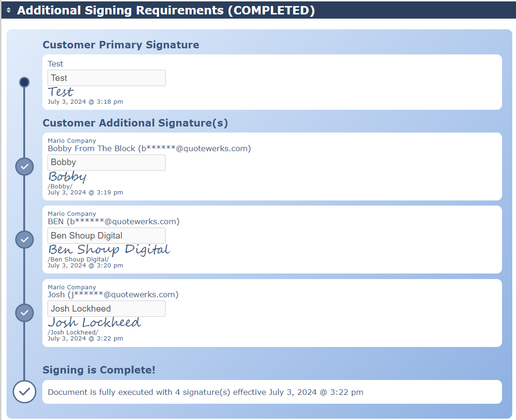Click the Customer Primary Signature timeline dot
This screenshot has width=516, height=420.
pos(25,82)
